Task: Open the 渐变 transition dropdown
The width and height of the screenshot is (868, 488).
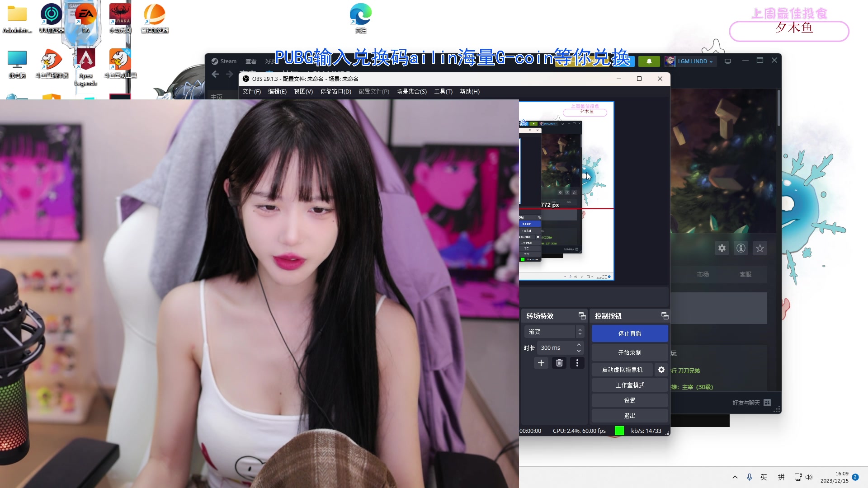Action: coord(554,332)
